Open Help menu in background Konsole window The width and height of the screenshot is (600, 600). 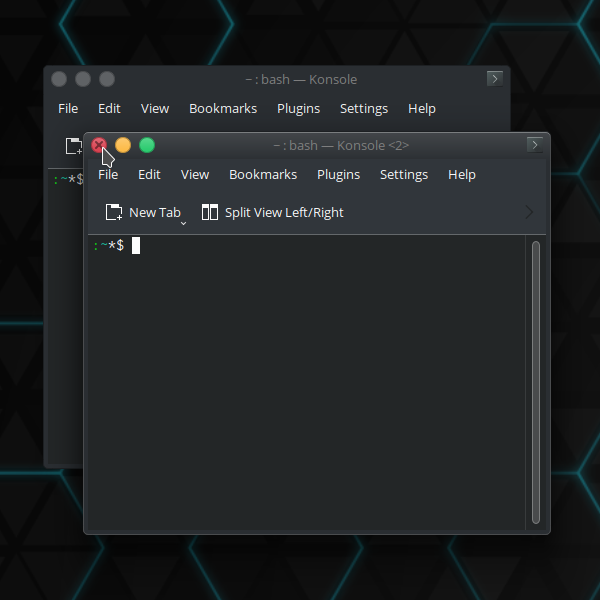422,109
